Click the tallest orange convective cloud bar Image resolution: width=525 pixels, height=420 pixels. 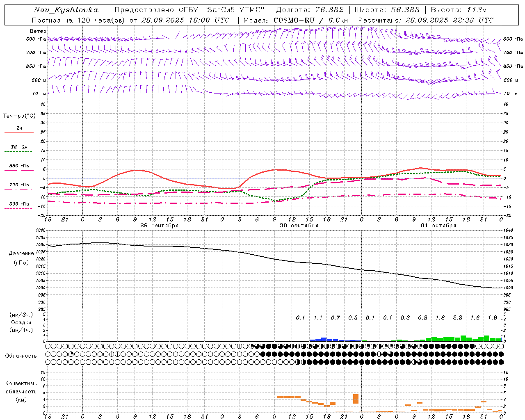356,399
